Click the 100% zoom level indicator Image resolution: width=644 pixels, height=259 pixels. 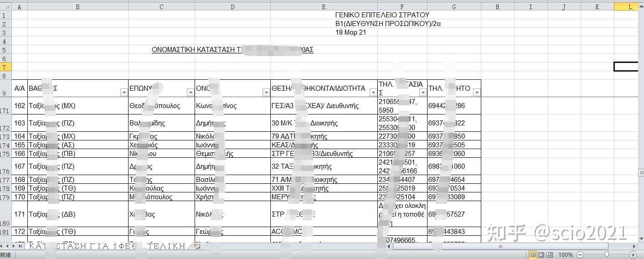(565, 254)
